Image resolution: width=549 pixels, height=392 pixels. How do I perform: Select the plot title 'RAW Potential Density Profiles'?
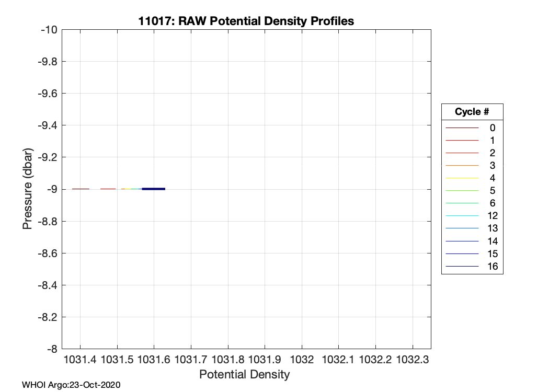pos(246,21)
